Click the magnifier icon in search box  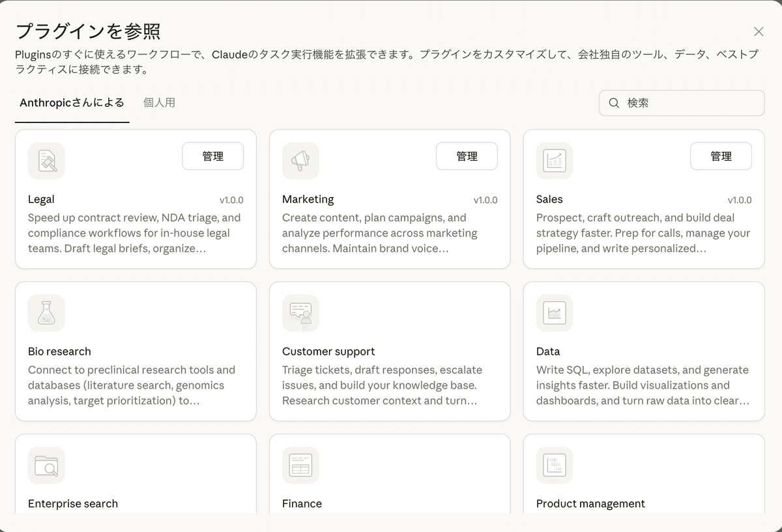click(614, 103)
